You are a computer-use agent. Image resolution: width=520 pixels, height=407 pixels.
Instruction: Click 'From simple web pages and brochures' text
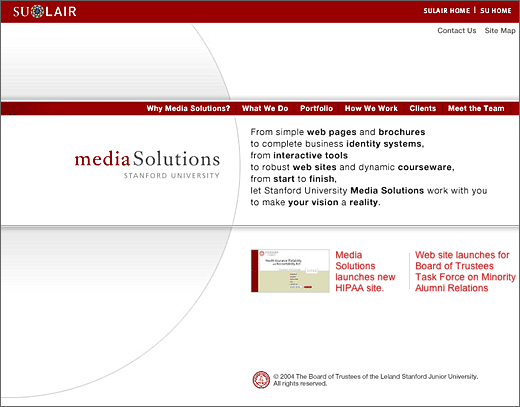[338, 132]
